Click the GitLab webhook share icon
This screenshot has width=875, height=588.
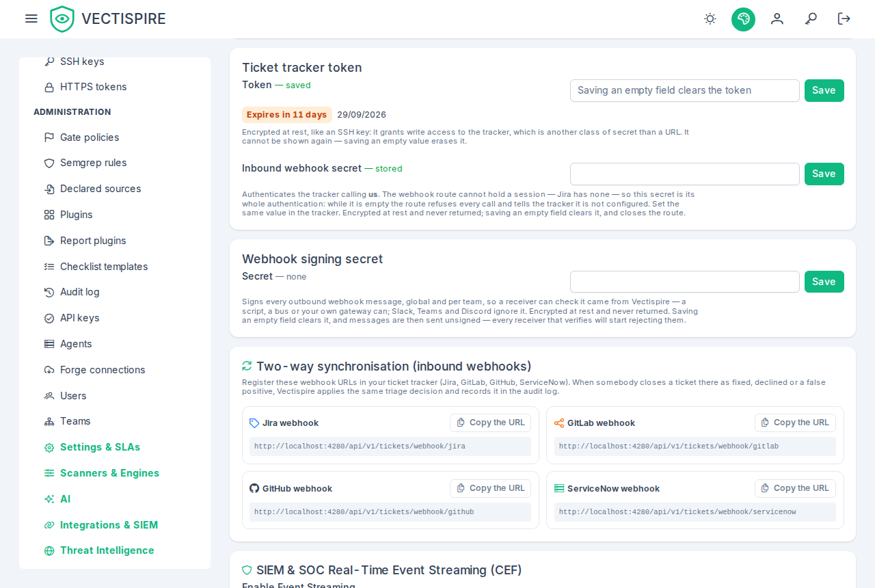(559, 423)
